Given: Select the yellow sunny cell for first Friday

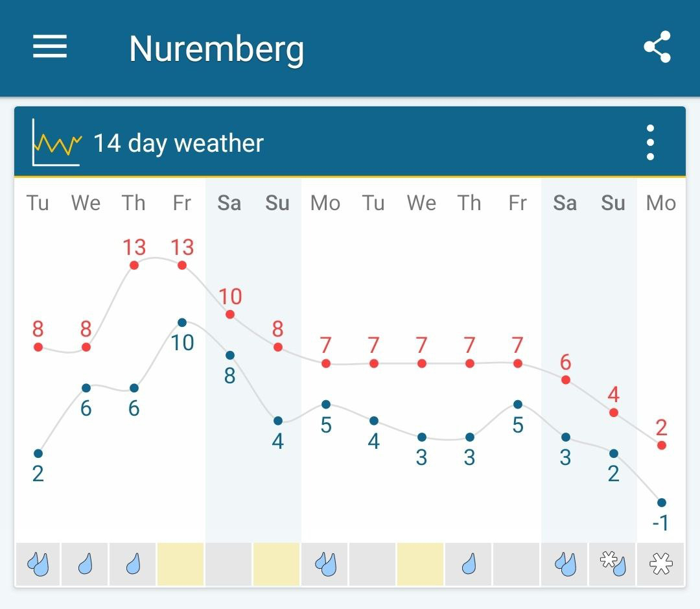Looking at the screenshot, I should point(181,564).
